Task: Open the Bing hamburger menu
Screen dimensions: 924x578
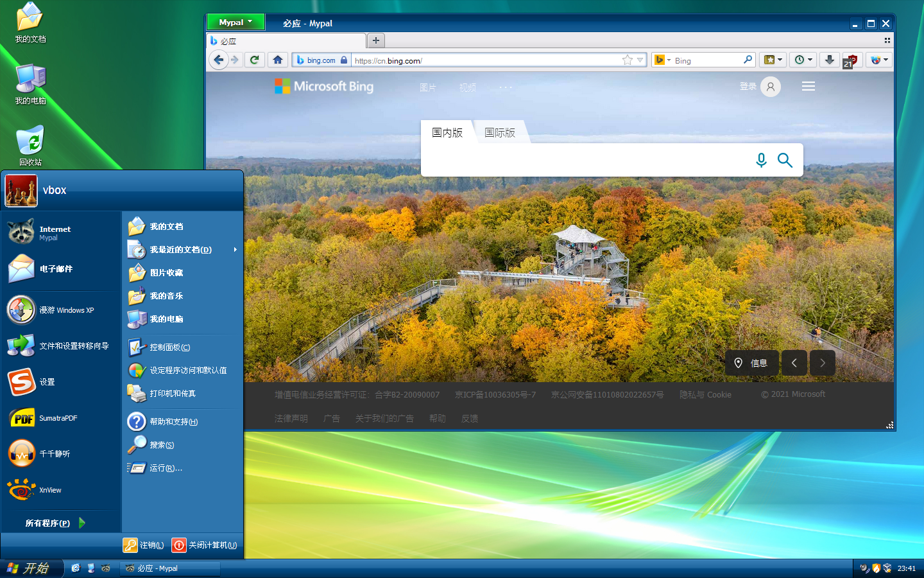Action: [809, 86]
